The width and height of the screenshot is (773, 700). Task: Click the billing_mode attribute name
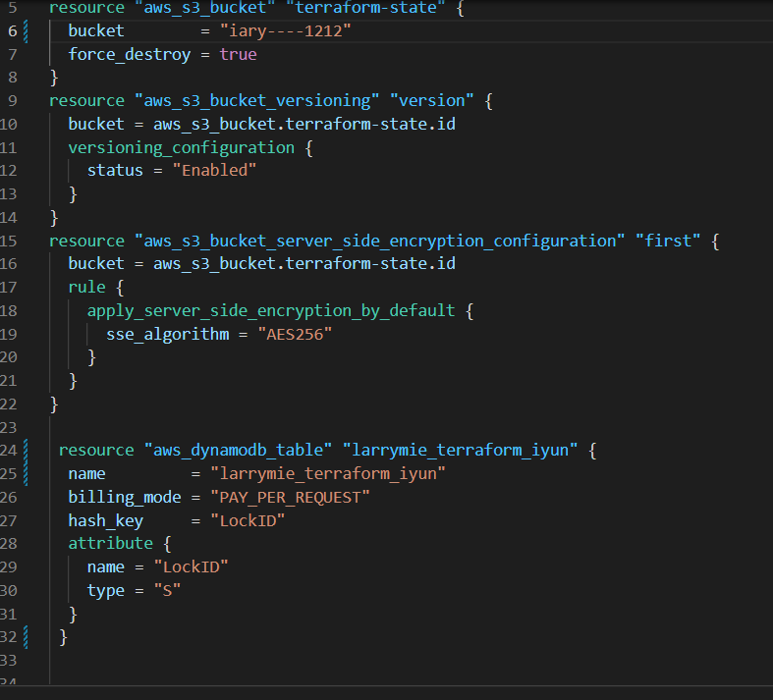click(x=125, y=497)
